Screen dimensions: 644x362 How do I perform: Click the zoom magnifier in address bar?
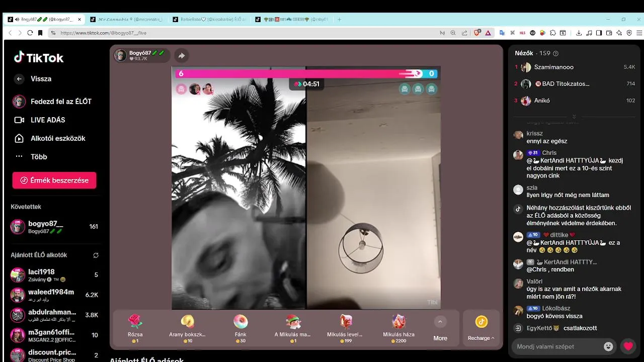[x=453, y=33]
